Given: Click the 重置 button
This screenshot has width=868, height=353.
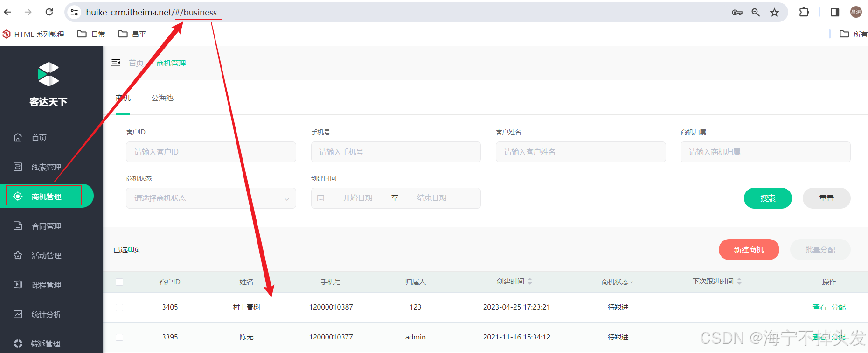Looking at the screenshot, I should [826, 198].
